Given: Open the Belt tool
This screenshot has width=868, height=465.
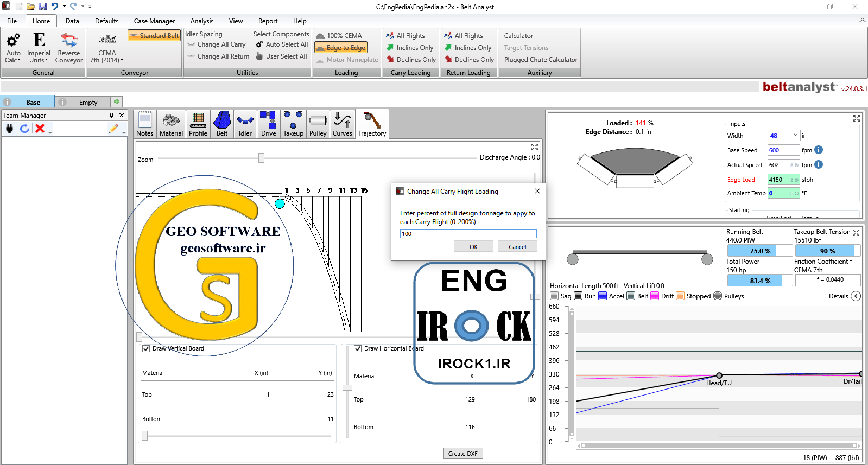Looking at the screenshot, I should [222, 124].
